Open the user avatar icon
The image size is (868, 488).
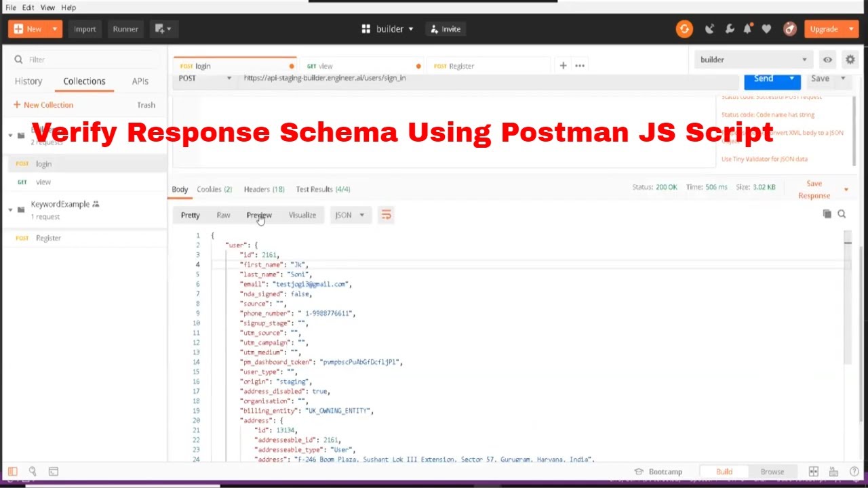[789, 29]
